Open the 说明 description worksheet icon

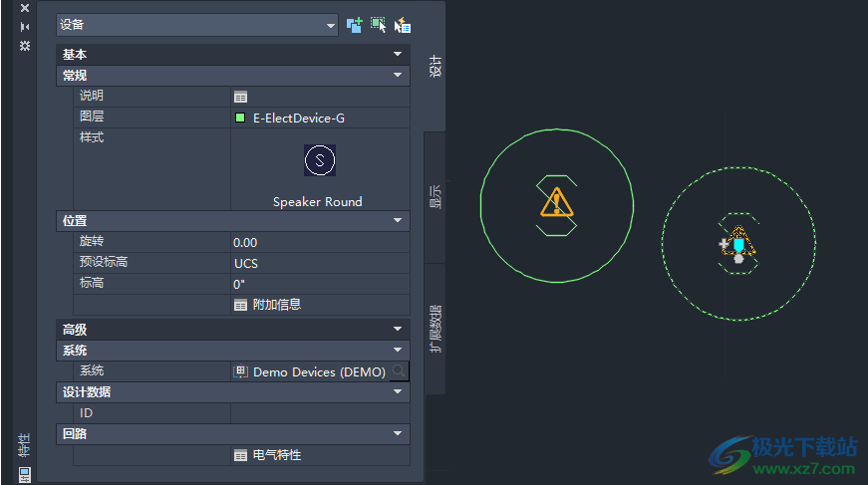(x=240, y=97)
